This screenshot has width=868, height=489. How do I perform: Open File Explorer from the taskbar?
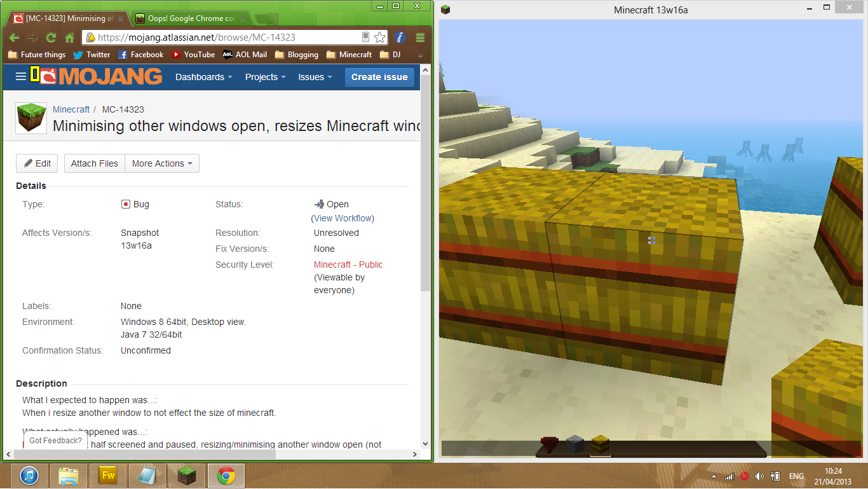click(68, 476)
